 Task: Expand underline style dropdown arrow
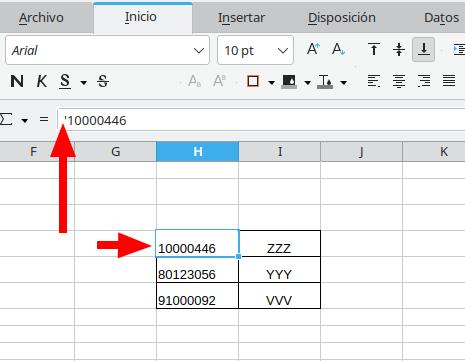click(x=84, y=82)
